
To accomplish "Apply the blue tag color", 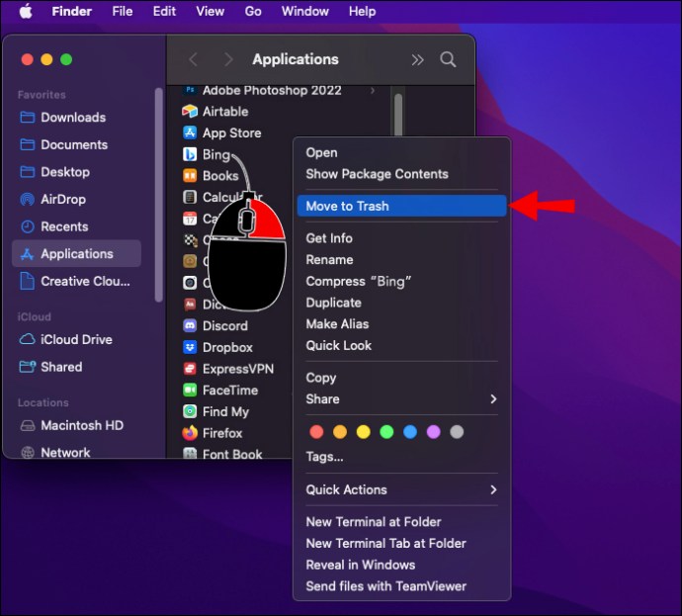I will (410, 432).
